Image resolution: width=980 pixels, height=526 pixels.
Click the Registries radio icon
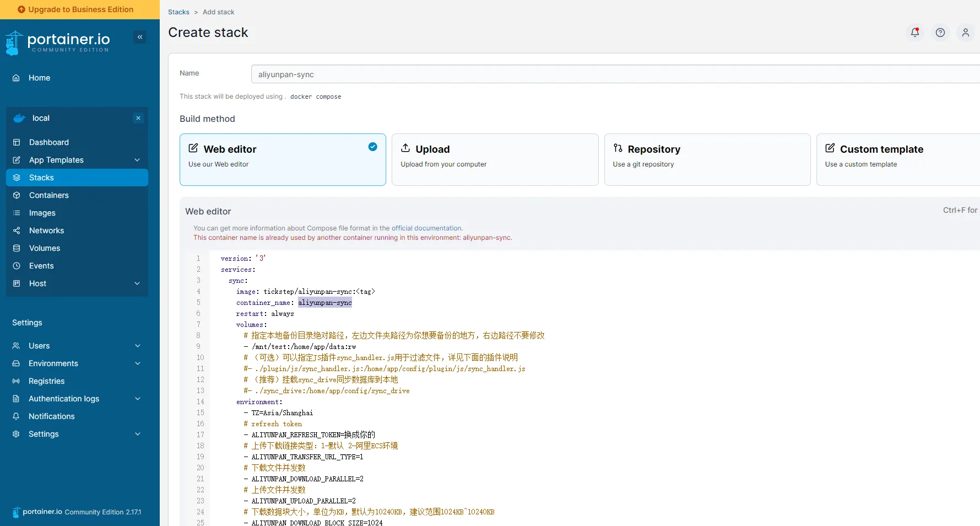click(16, 381)
